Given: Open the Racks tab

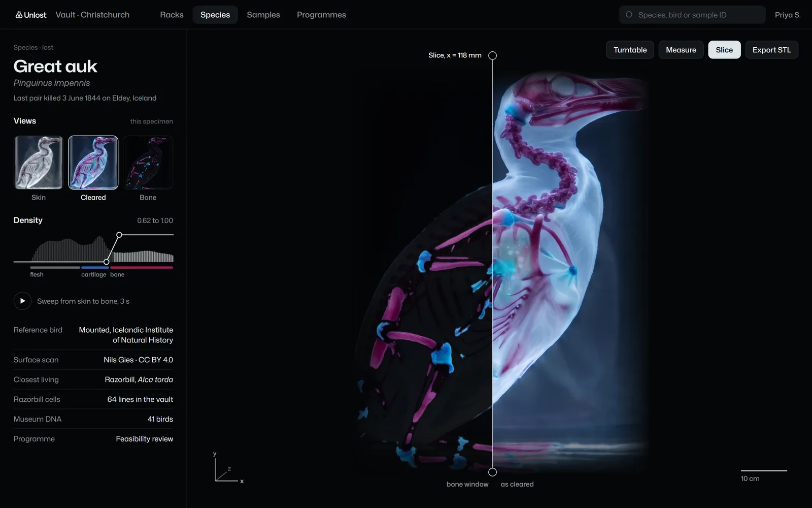Looking at the screenshot, I should point(172,15).
